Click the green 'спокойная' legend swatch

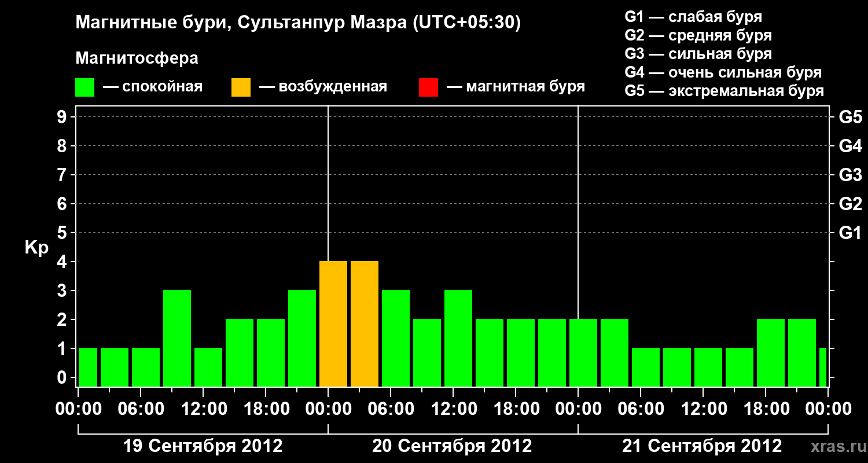[85, 87]
